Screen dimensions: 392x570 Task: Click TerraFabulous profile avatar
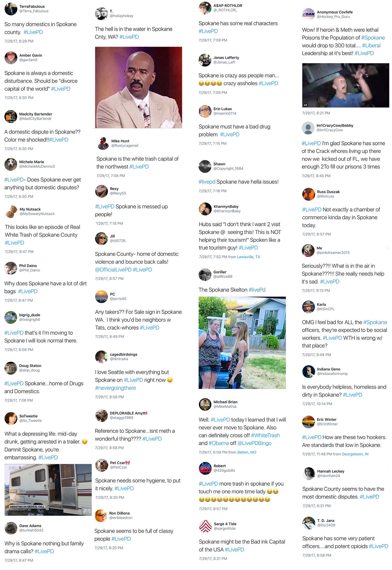tap(11, 9)
